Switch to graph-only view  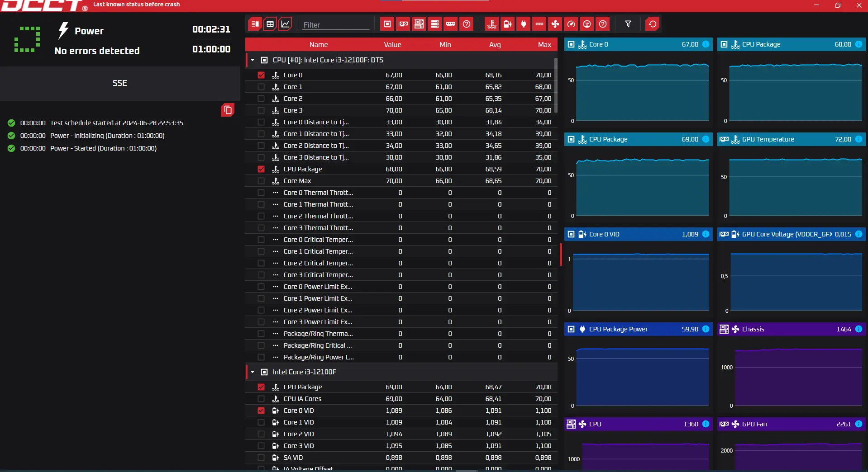[x=285, y=24]
